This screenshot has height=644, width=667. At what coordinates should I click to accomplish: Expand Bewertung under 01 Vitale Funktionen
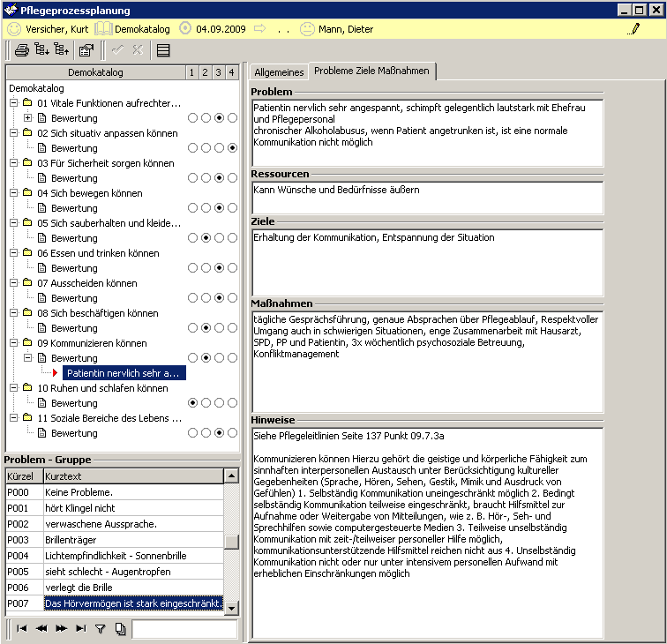point(27,118)
